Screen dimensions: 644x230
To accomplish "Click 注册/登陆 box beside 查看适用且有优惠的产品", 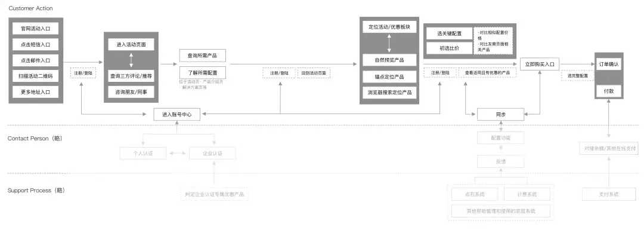I will [440, 72].
